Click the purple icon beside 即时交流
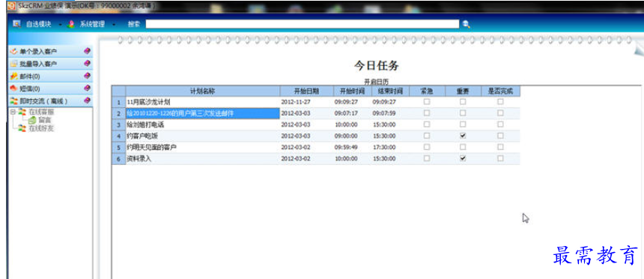The width and height of the screenshot is (644, 279). [x=87, y=100]
